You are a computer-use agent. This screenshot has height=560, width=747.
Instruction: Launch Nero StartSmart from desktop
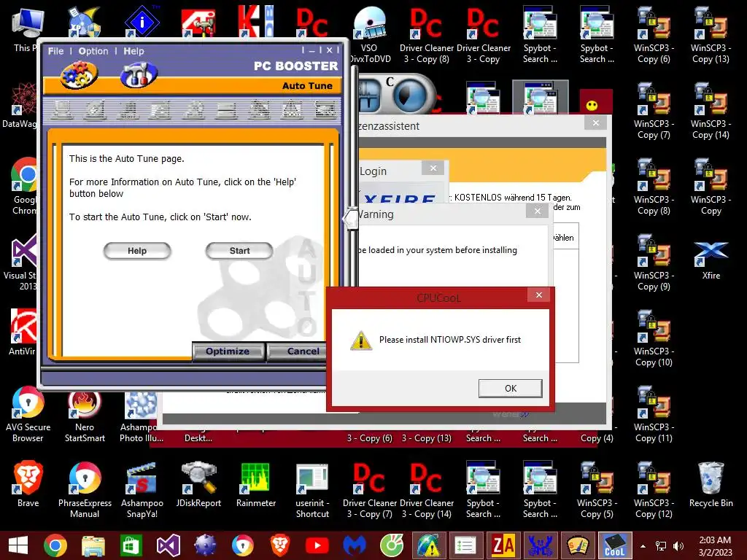click(x=85, y=416)
